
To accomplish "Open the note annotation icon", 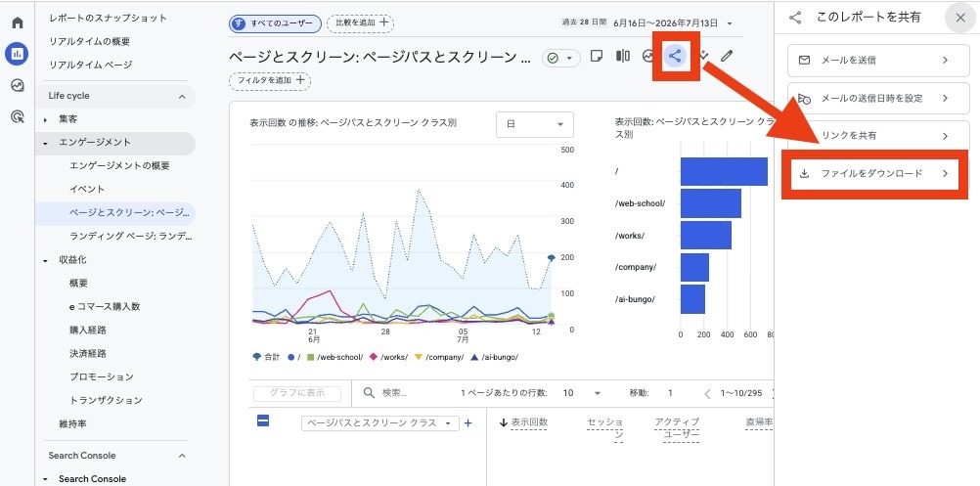I will click(597, 56).
